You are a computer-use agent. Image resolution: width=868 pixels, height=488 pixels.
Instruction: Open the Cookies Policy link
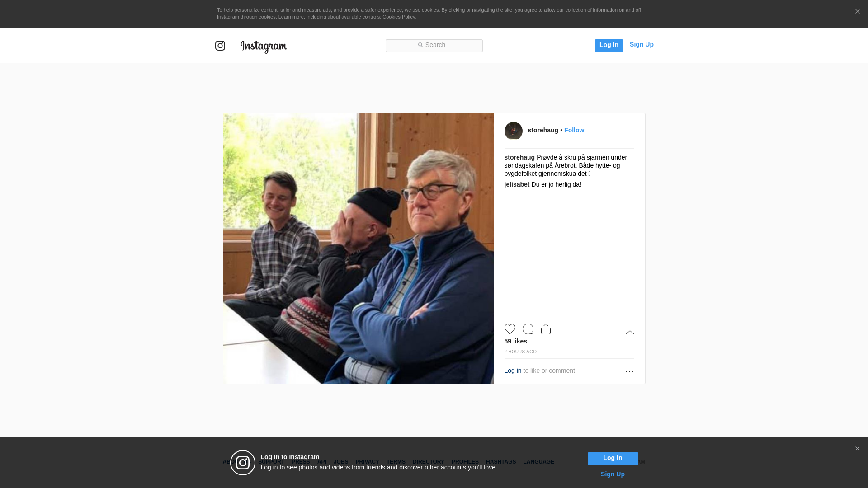click(x=399, y=17)
